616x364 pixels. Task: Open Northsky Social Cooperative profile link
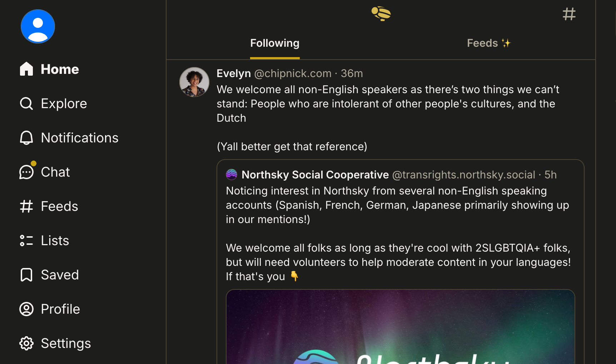315,175
